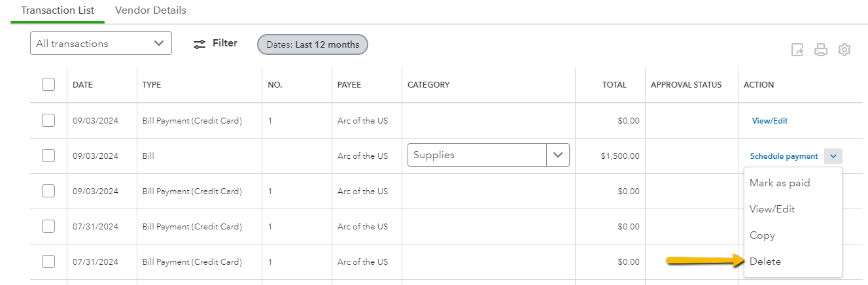Select the first 09/03/2024 Bill Payment checkbox
868x285 pixels.
click(48, 120)
